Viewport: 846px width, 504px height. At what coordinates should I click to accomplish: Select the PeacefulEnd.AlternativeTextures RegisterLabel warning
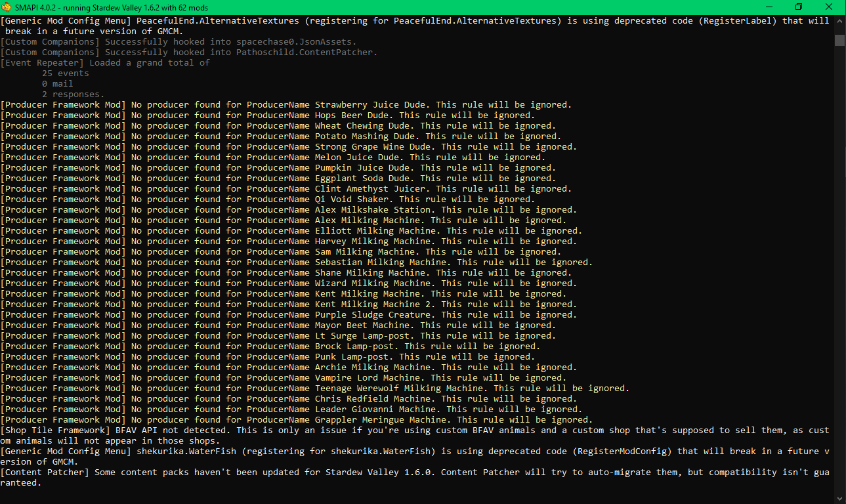[415, 26]
